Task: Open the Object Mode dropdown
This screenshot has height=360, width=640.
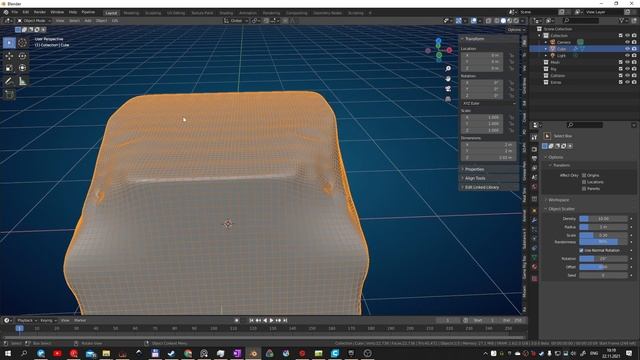Action: click(x=34, y=20)
